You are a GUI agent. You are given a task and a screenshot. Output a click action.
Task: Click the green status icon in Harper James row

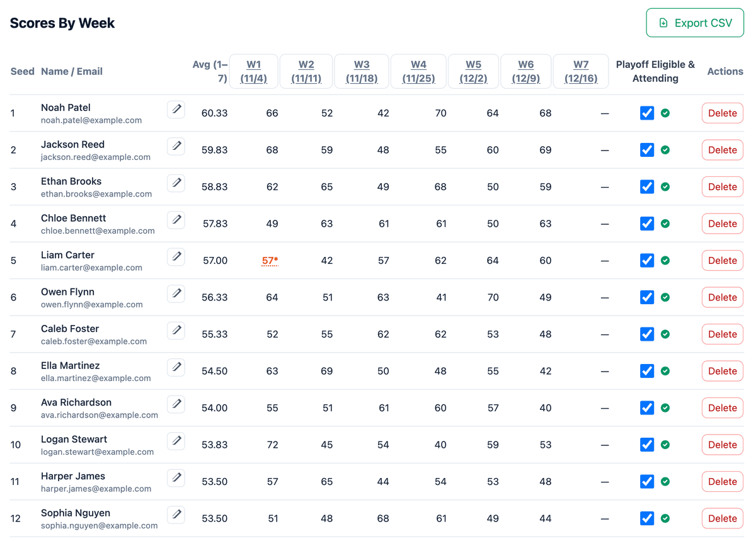pos(665,482)
